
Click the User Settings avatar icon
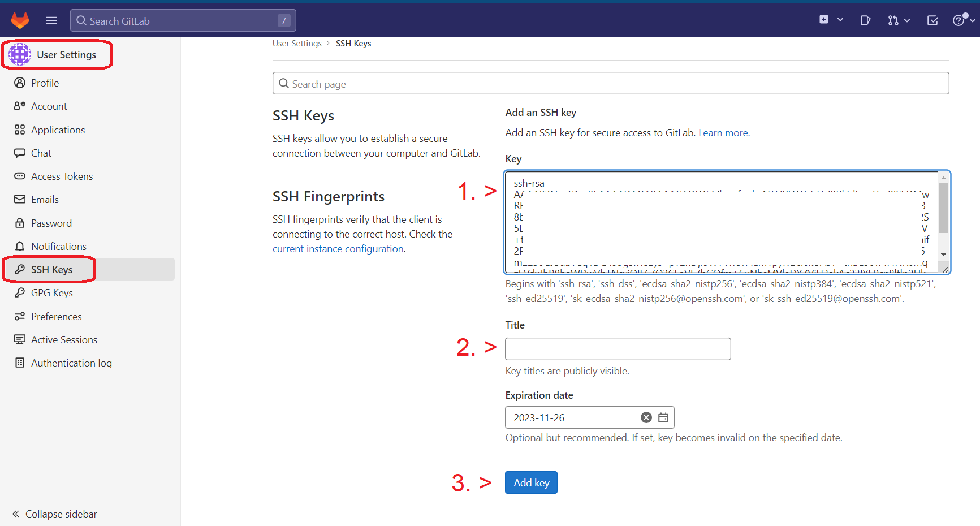pos(20,54)
